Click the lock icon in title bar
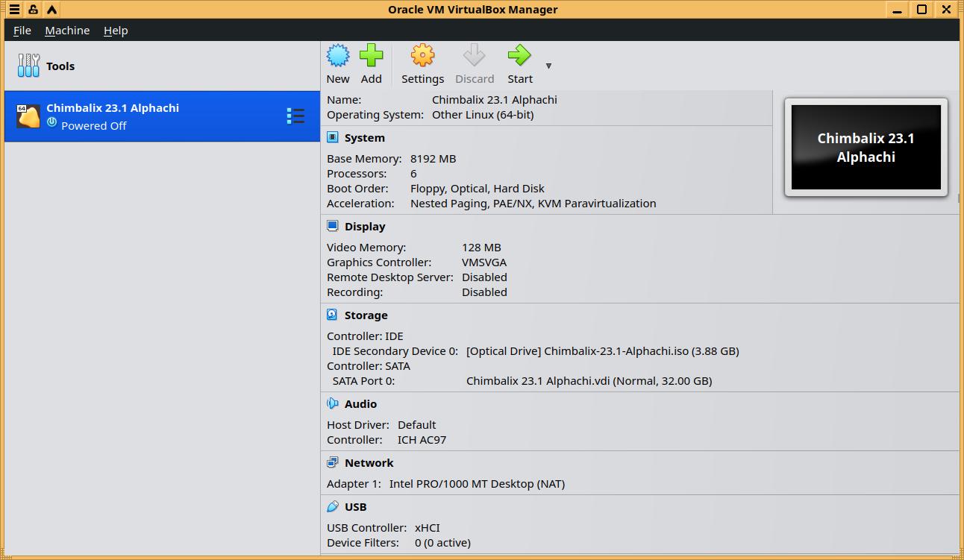964x560 pixels. 33,10
